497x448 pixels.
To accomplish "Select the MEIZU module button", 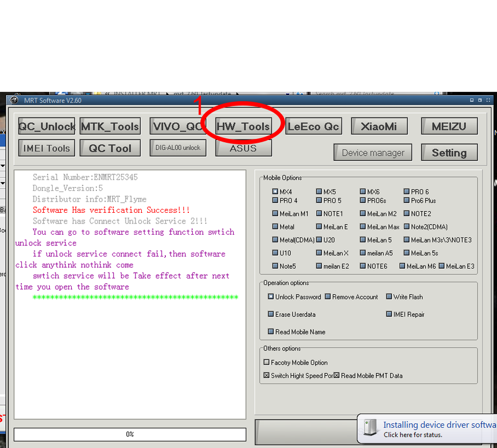I will point(449,127).
